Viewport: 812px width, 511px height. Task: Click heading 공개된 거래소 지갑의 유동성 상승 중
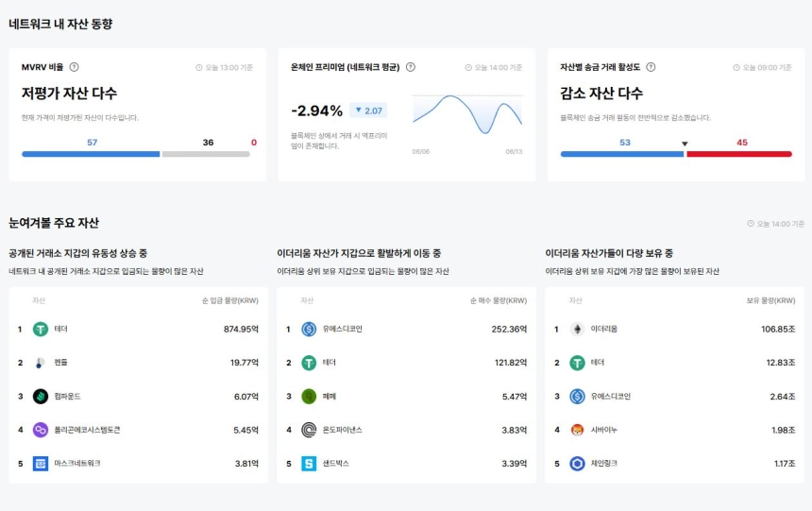(x=77, y=253)
